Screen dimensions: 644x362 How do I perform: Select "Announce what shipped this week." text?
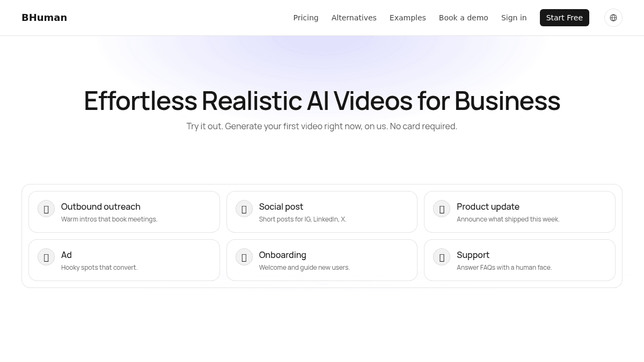click(x=508, y=219)
